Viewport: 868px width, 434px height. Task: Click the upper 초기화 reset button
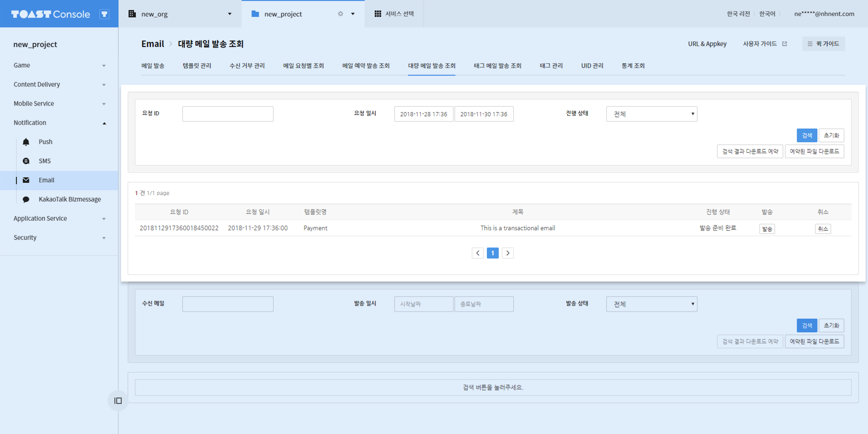click(831, 136)
